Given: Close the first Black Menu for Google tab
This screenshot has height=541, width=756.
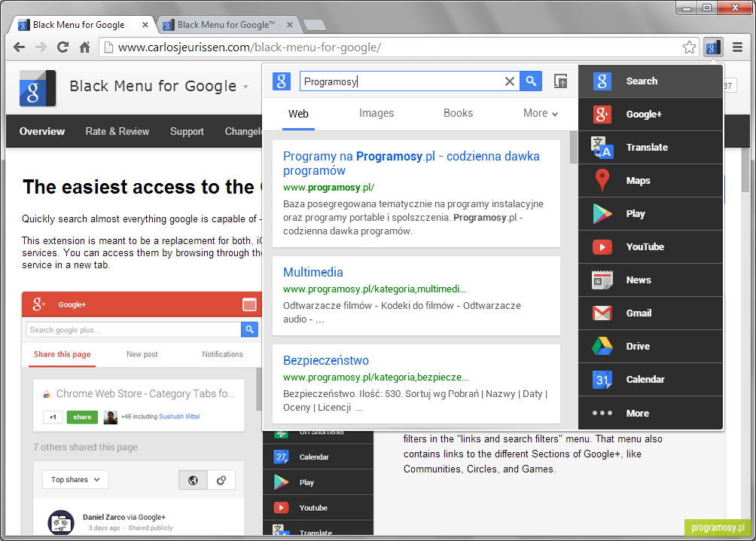Looking at the screenshot, I should (x=145, y=25).
